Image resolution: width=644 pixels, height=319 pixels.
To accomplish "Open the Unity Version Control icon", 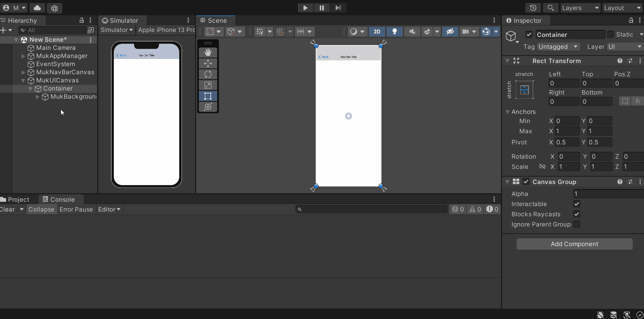I will click(x=55, y=8).
